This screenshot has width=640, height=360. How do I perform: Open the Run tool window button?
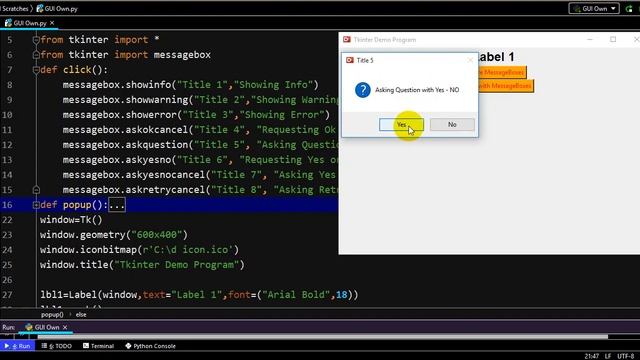[x=17, y=346]
